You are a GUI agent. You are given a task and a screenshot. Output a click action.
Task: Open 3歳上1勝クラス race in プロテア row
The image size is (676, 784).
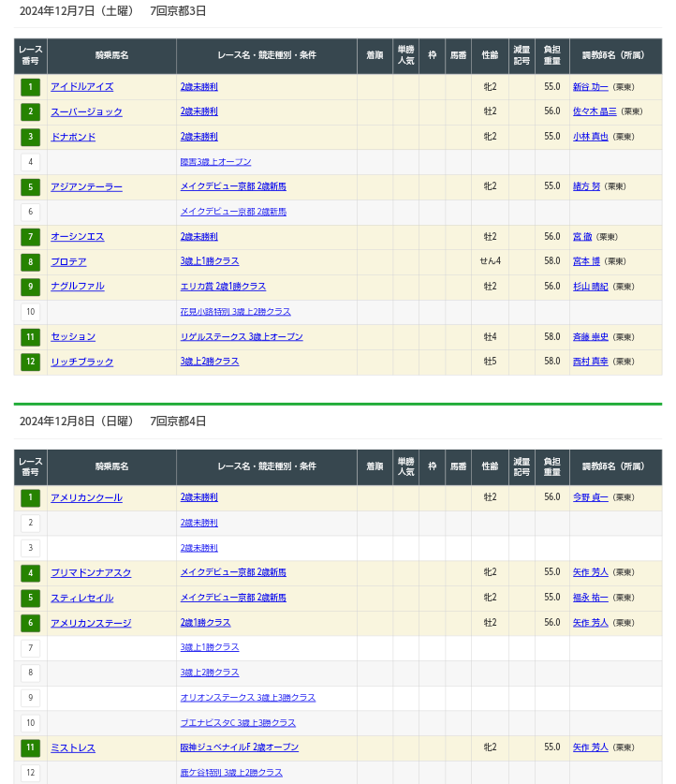click(210, 261)
